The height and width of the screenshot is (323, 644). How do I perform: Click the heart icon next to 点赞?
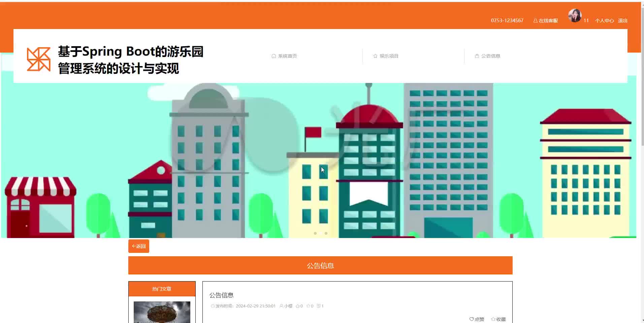point(472,319)
